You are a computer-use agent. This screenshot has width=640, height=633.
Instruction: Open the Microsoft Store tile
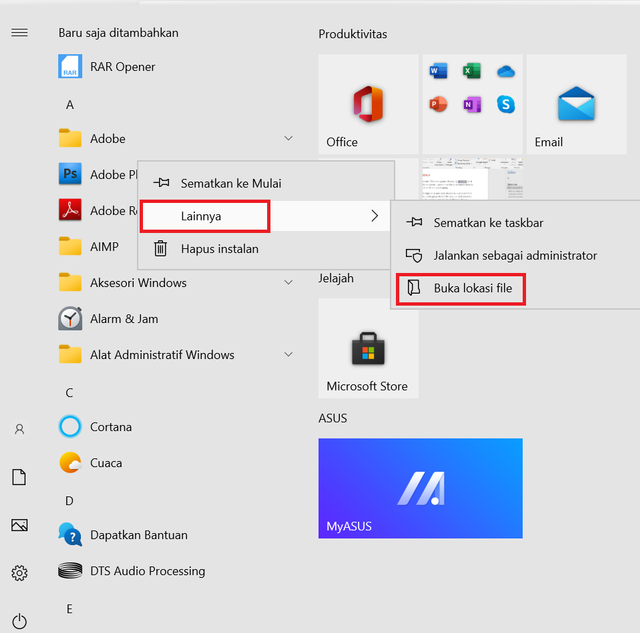click(367, 349)
